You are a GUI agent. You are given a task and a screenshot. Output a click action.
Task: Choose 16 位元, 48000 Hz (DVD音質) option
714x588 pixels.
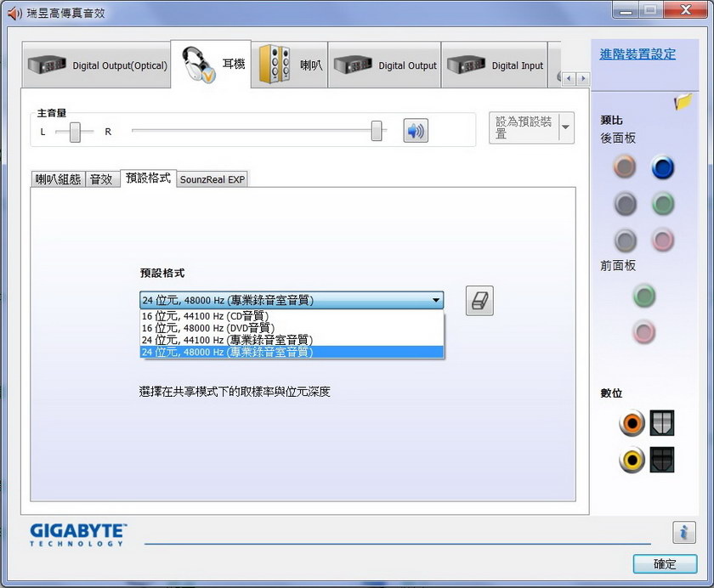tap(292, 328)
